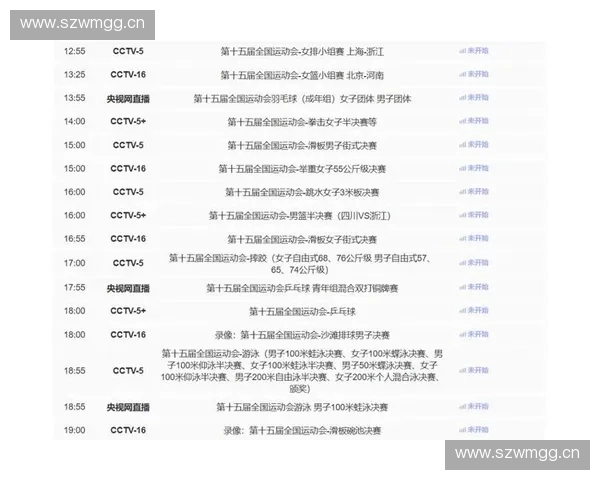The image size is (600, 480).
Task: Select the 摔跤 wrestling program description
Action: coord(300,264)
